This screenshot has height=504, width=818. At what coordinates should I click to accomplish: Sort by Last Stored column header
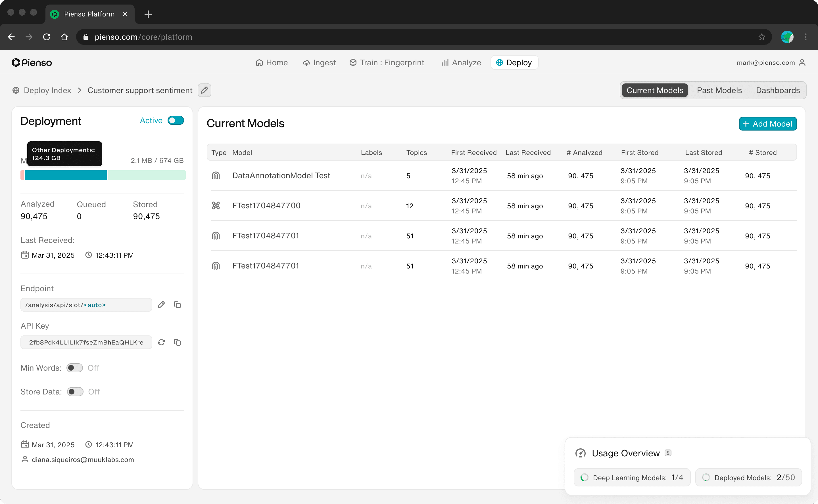click(704, 153)
